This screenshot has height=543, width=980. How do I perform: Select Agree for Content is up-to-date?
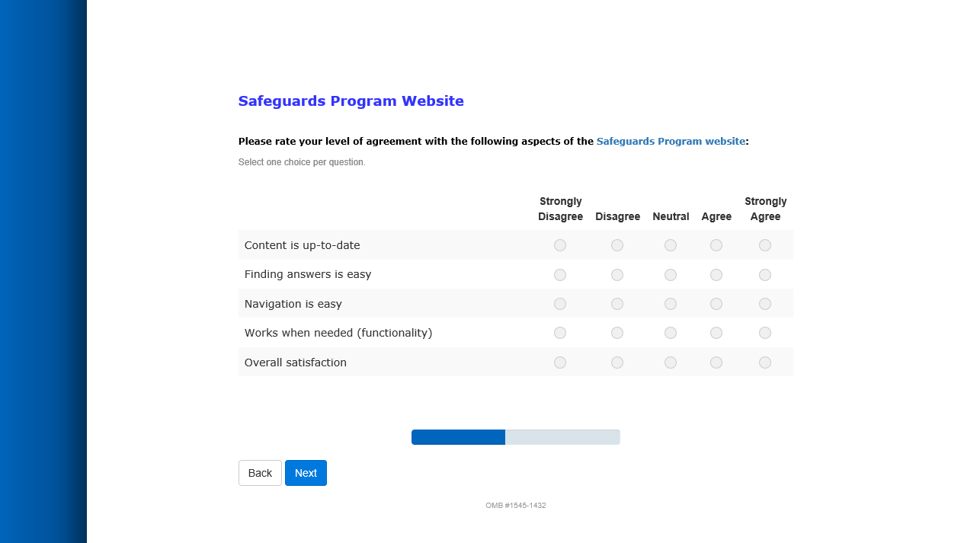click(716, 245)
